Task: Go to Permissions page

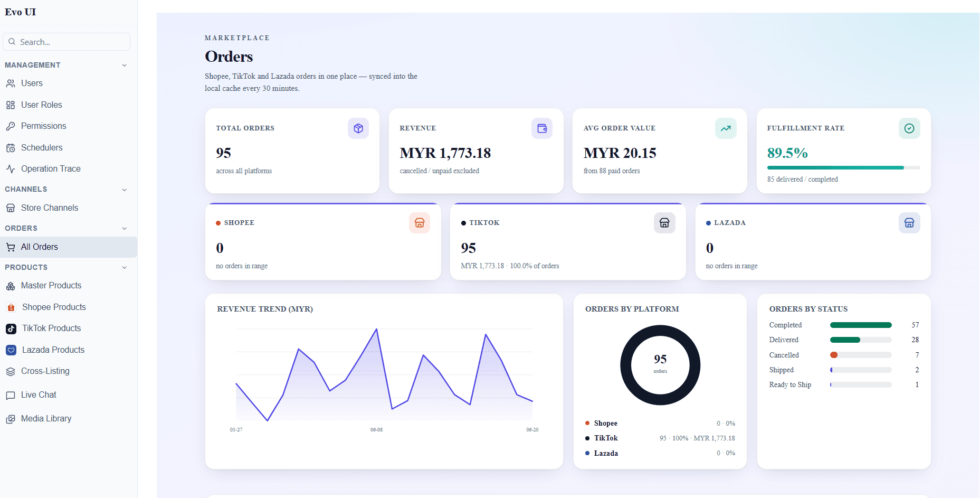Action: (x=69, y=126)
